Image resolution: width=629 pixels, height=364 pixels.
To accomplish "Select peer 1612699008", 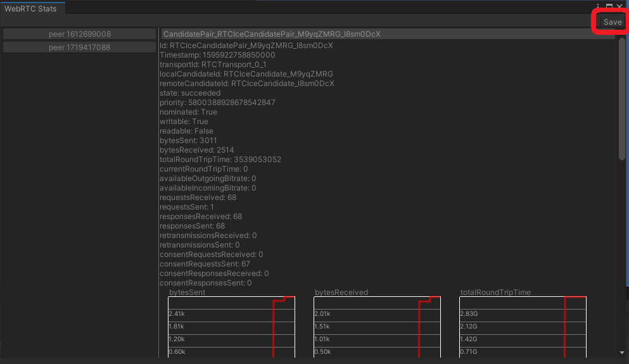I will tap(79, 34).
